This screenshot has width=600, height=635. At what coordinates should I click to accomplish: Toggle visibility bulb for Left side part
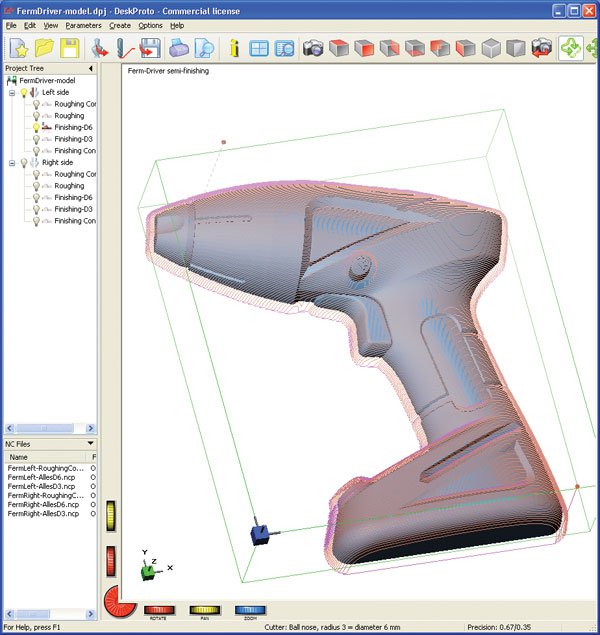coord(23,92)
